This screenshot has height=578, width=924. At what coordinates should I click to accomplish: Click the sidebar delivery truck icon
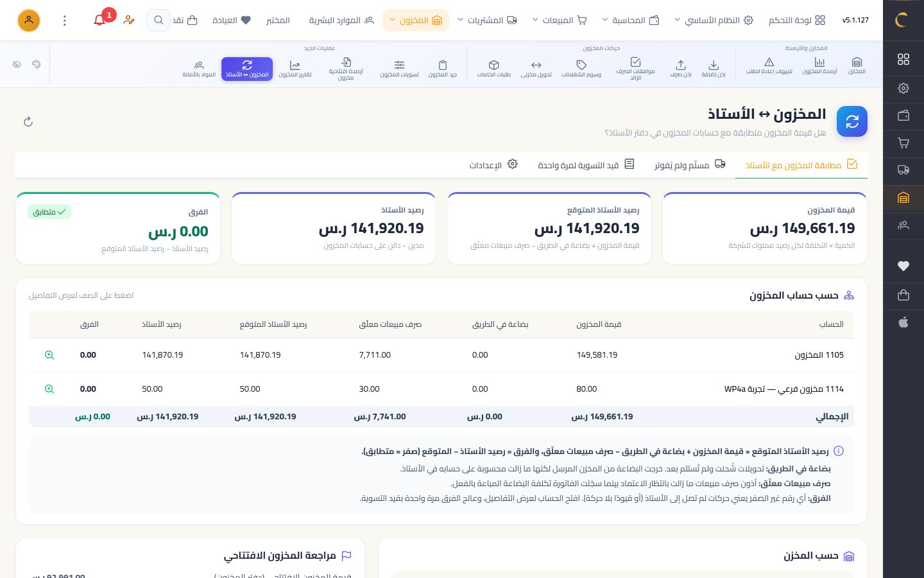pos(903,170)
